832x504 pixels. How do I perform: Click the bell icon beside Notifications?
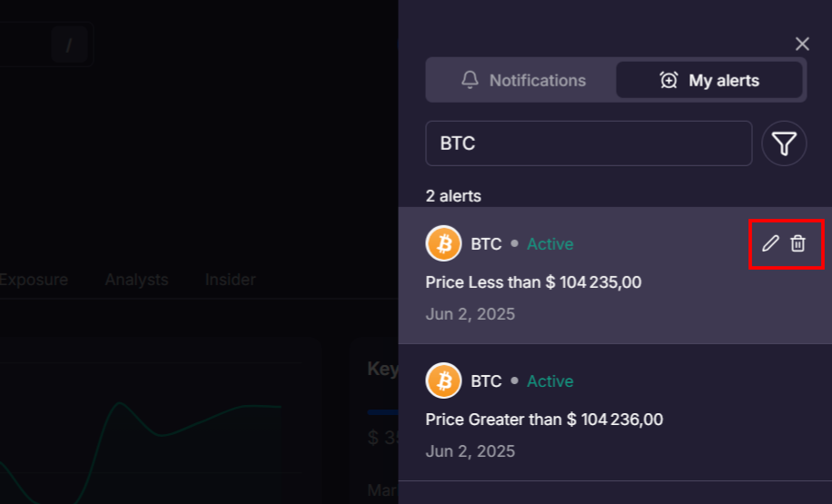tap(470, 80)
